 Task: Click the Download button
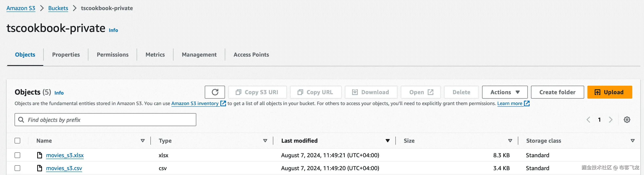click(x=371, y=92)
